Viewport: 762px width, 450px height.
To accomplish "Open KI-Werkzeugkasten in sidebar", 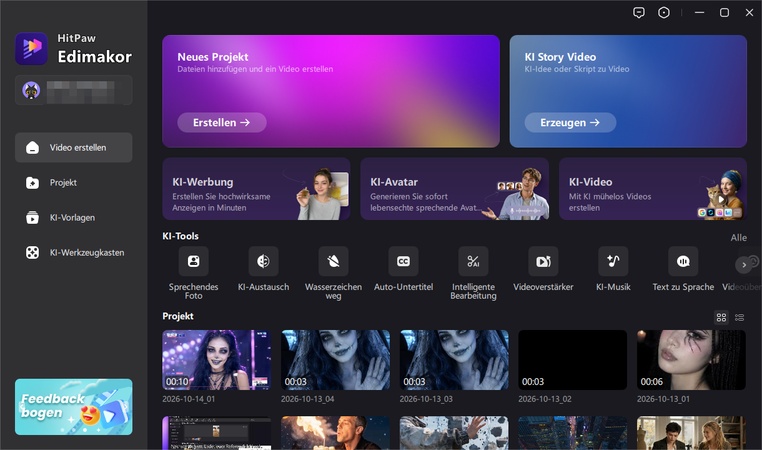I will point(73,253).
